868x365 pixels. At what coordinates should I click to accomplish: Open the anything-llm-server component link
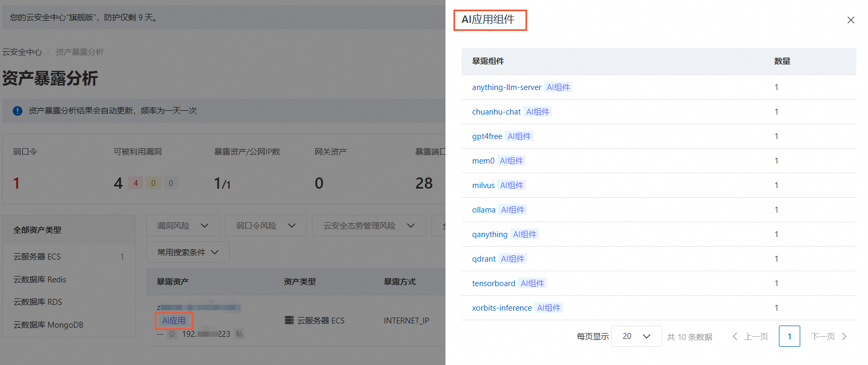pyautogui.click(x=506, y=87)
